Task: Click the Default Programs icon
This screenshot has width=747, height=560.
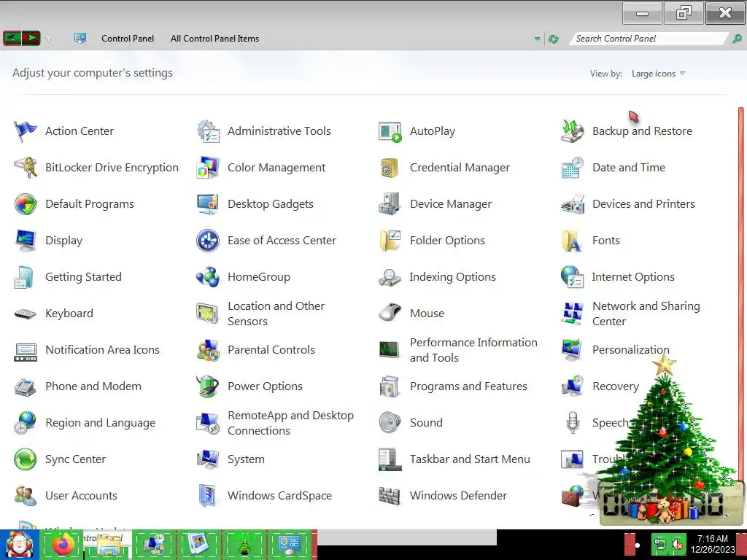Action: point(26,204)
